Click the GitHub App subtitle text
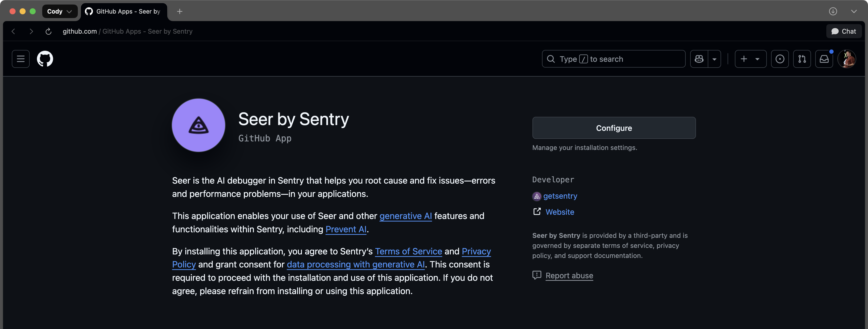This screenshot has height=329, width=868. click(265, 138)
